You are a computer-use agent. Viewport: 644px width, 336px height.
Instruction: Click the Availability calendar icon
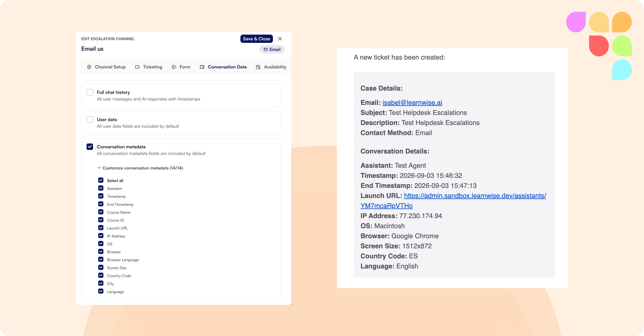(258, 67)
